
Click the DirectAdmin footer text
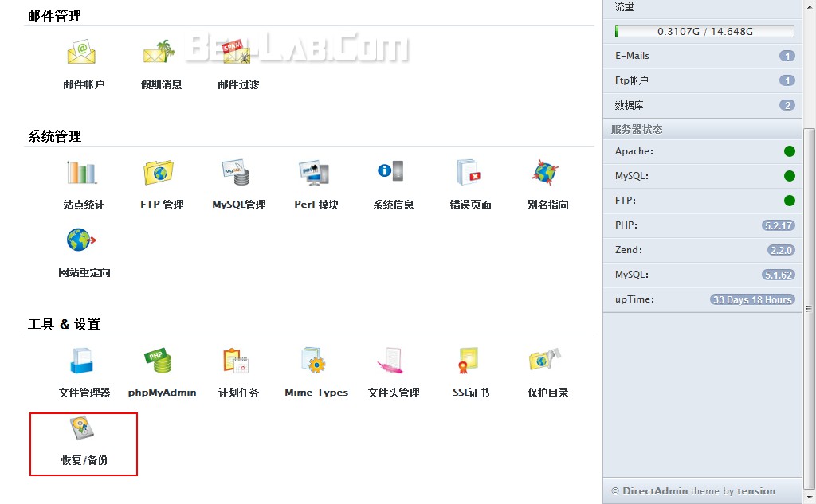pyautogui.click(x=655, y=491)
